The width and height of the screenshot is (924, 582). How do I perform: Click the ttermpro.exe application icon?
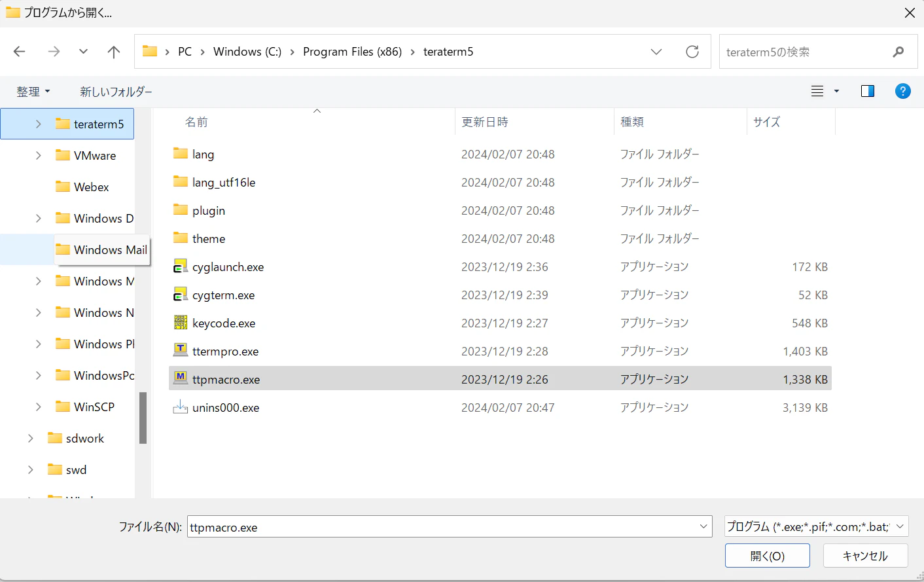181,350
